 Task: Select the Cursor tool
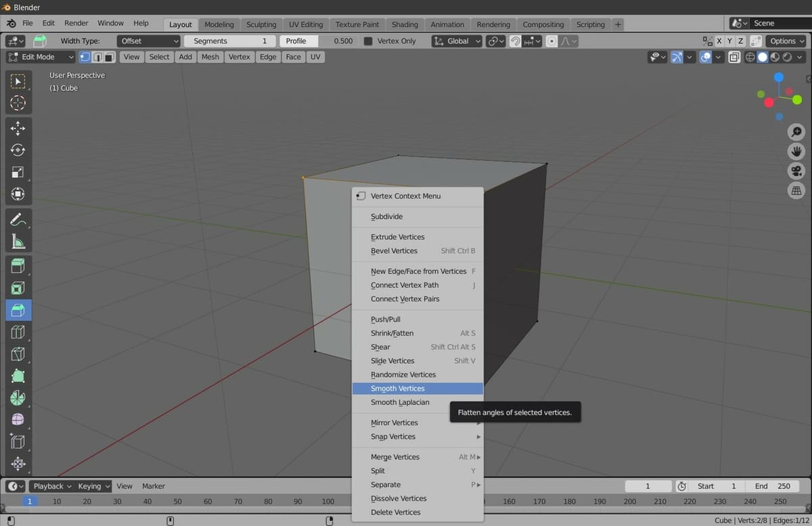pyautogui.click(x=18, y=104)
